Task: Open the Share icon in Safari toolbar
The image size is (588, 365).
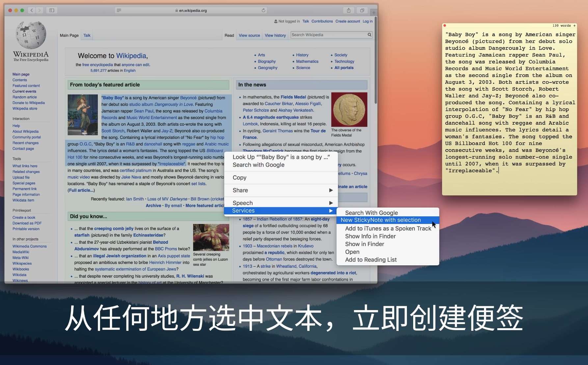Action: coord(349,11)
